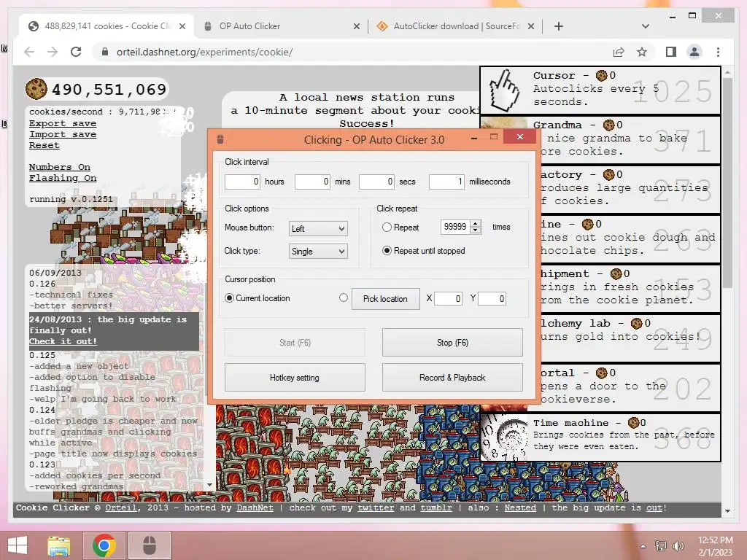Open File Explorer from the taskbar

(x=58, y=545)
